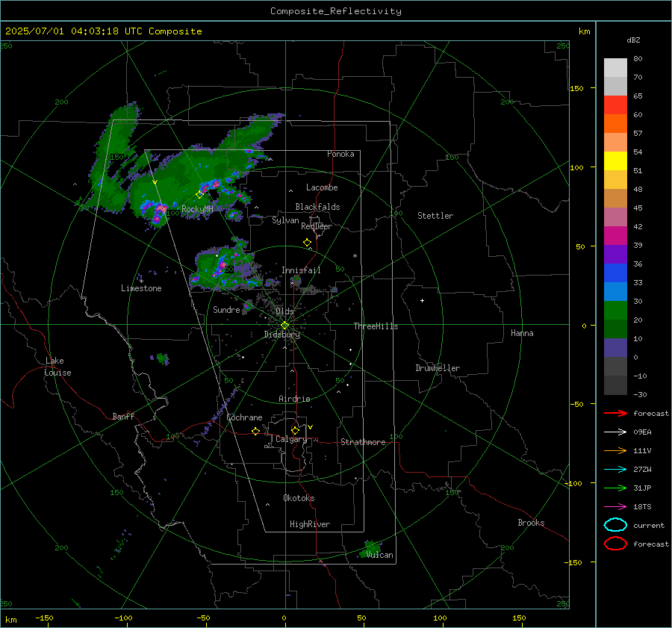Click the Didsbury town label
This screenshot has height=628, width=672.
[x=281, y=335]
